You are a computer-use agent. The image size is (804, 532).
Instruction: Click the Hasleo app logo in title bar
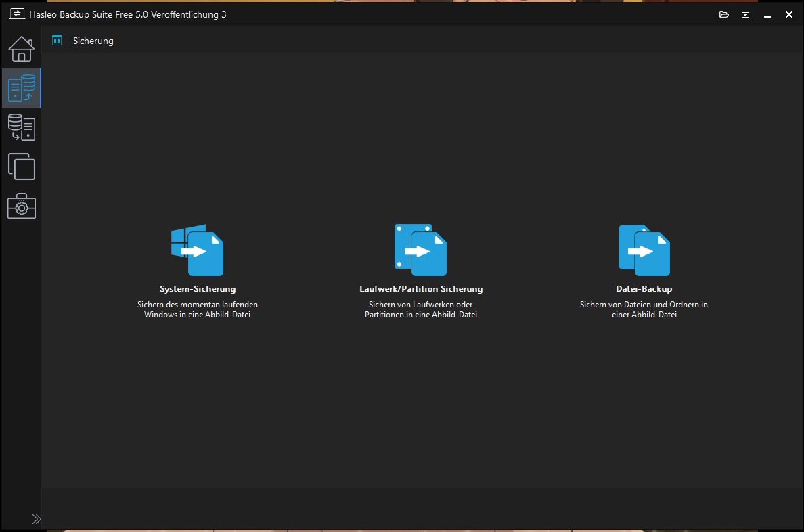coord(17,14)
